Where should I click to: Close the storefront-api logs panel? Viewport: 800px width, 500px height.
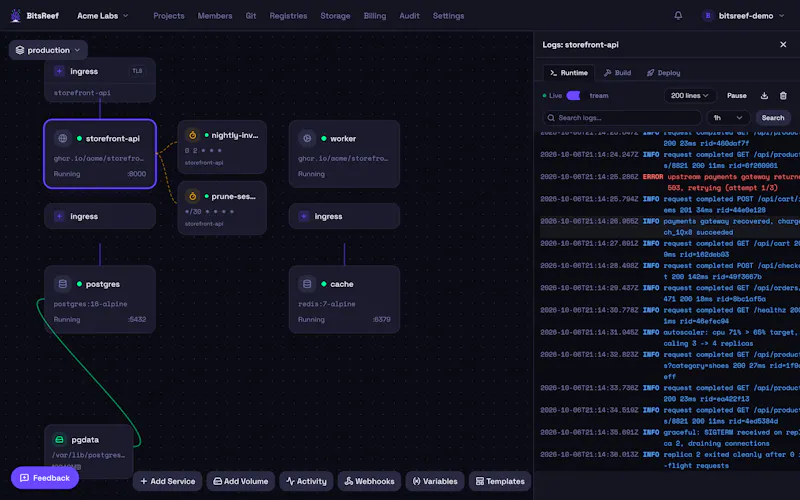783,44
